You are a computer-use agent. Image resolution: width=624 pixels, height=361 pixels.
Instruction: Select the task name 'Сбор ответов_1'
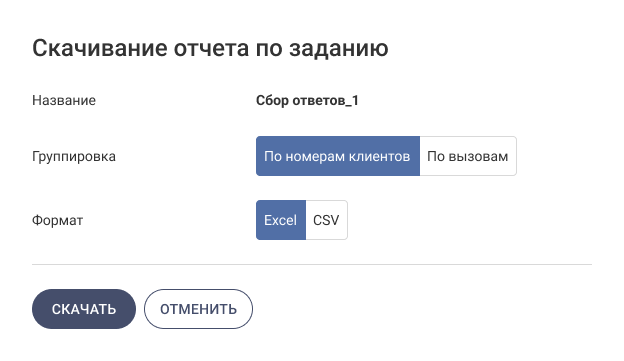click(307, 100)
